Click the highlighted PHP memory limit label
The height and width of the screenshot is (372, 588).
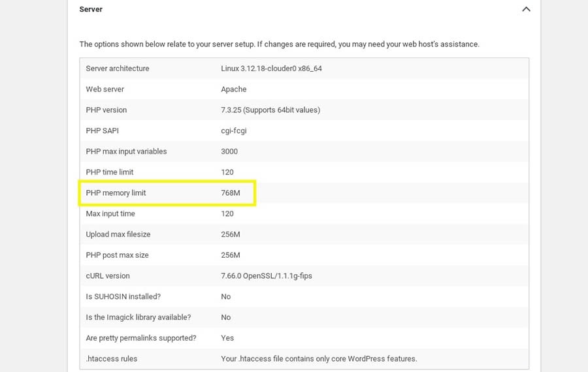(116, 193)
